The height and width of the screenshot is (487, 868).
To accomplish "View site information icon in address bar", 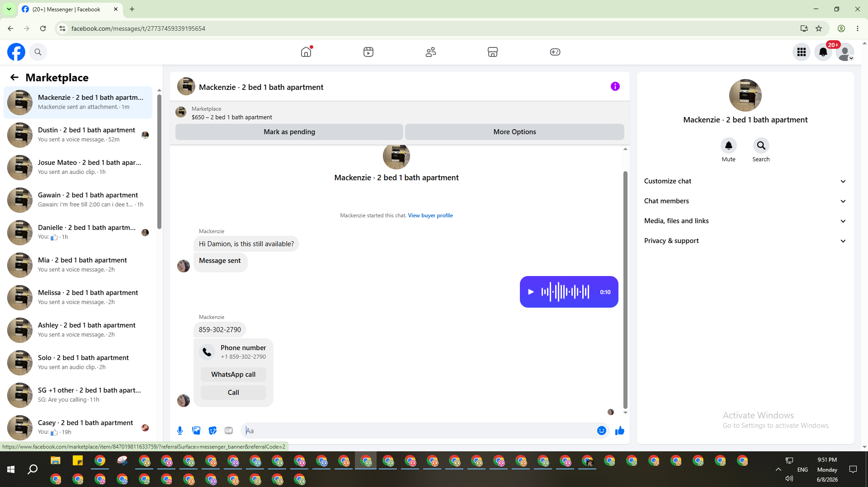I will coord(62,28).
